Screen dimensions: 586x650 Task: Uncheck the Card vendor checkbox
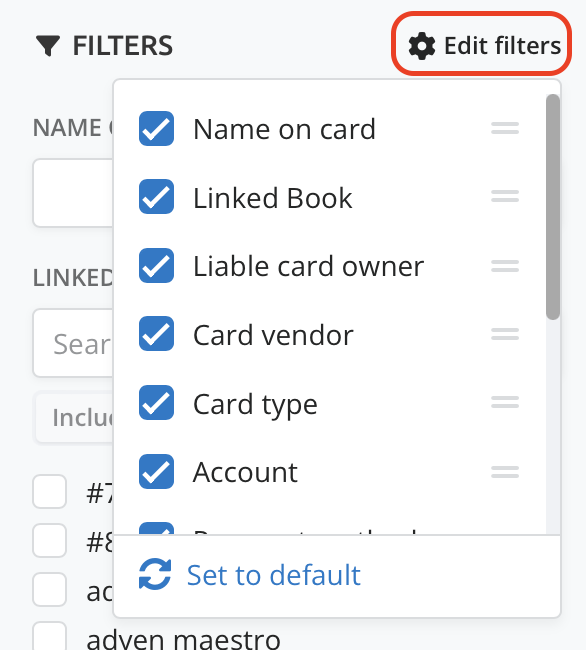click(156, 333)
